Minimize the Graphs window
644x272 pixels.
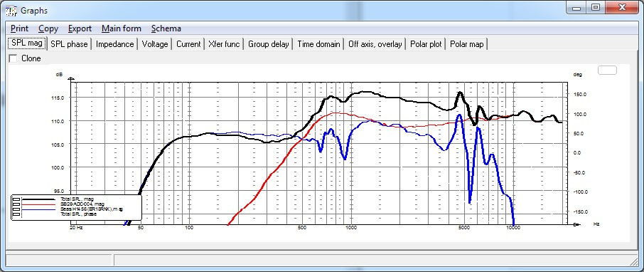576,7
